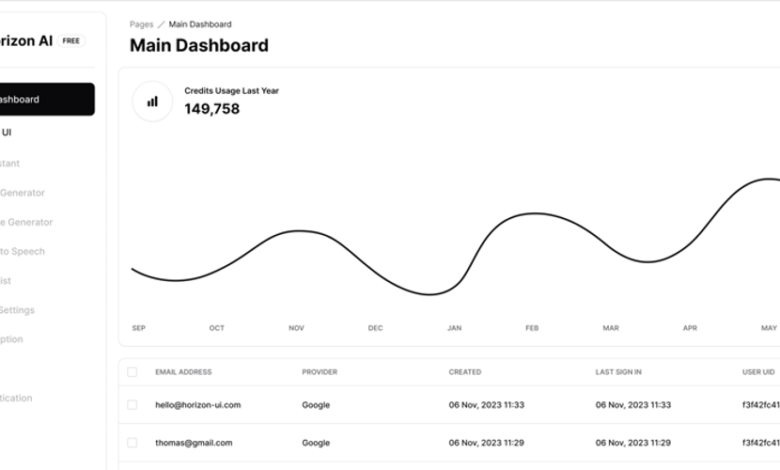Click the 149,758 credits value
The width and height of the screenshot is (780, 470).
(x=212, y=109)
